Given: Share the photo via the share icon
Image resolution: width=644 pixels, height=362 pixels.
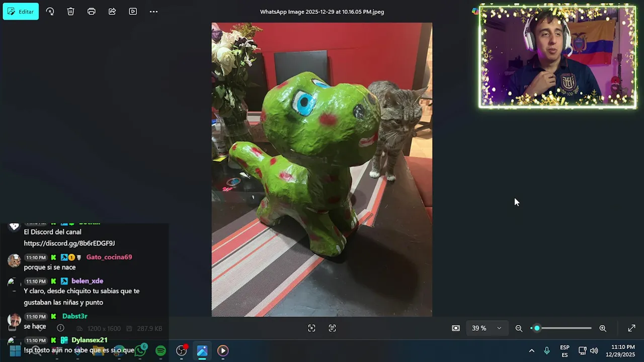Looking at the screenshot, I should tap(112, 12).
